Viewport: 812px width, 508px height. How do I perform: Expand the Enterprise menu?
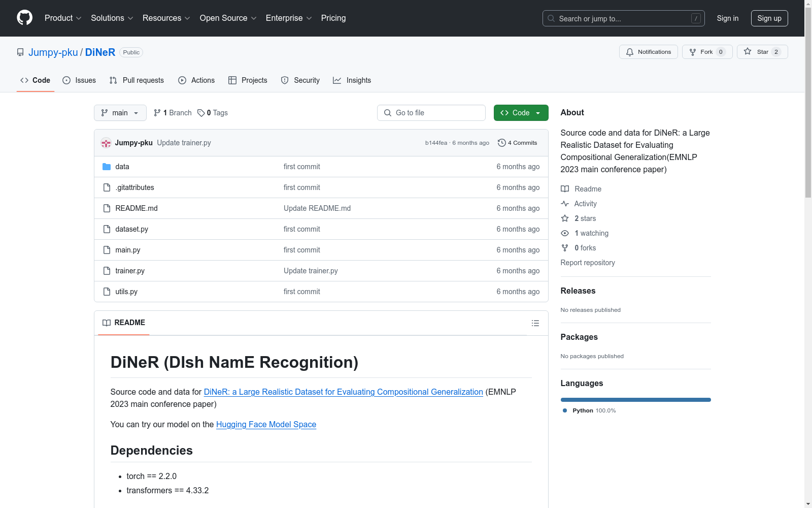[x=289, y=18]
